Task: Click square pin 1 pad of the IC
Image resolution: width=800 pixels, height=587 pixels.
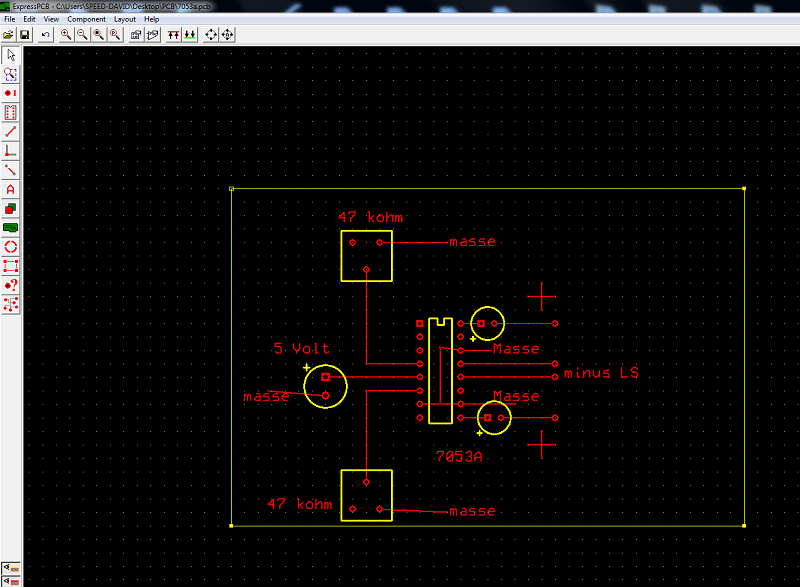Action: coord(419,323)
